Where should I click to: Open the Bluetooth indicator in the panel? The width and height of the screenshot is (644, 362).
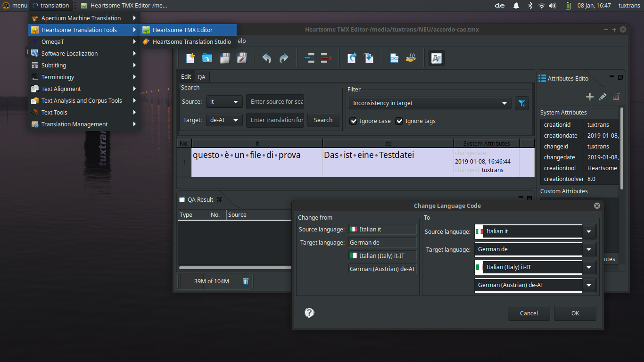click(x=530, y=6)
